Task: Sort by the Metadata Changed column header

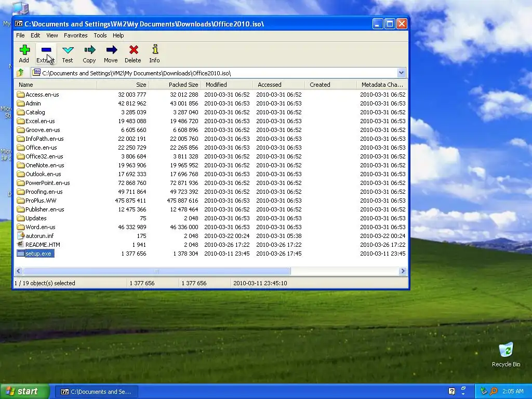Action: pyautogui.click(x=382, y=85)
